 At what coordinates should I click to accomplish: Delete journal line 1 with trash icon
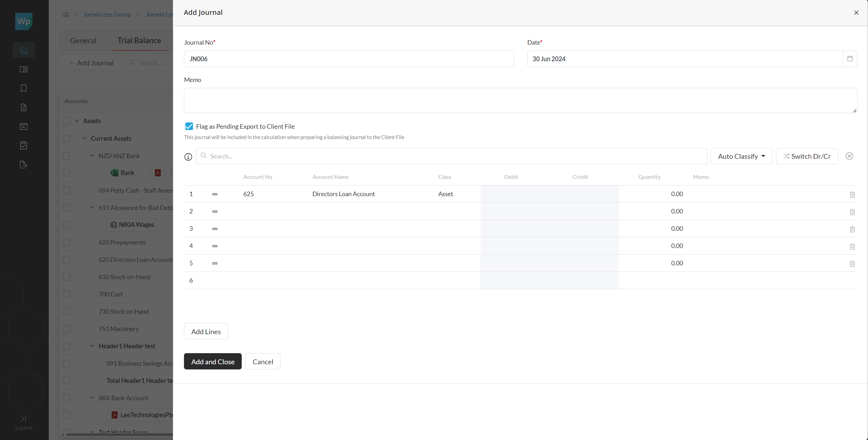[852, 195]
